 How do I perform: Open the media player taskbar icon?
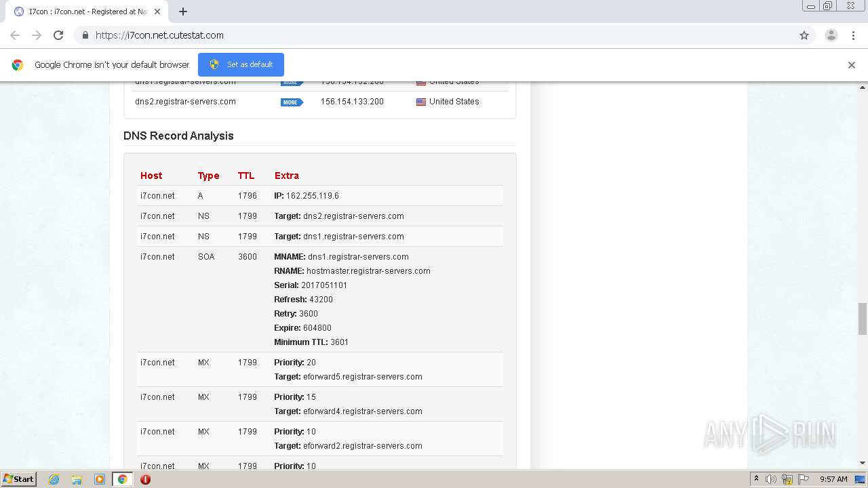coord(99,479)
